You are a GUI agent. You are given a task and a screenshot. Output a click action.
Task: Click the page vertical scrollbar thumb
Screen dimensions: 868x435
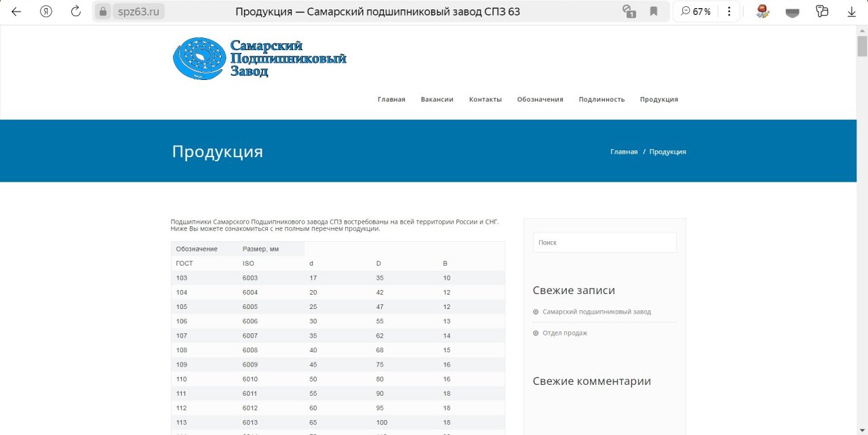click(862, 46)
